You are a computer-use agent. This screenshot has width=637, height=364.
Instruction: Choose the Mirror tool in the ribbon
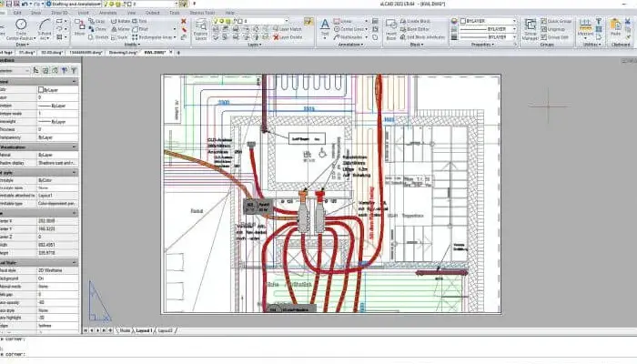pos(120,29)
